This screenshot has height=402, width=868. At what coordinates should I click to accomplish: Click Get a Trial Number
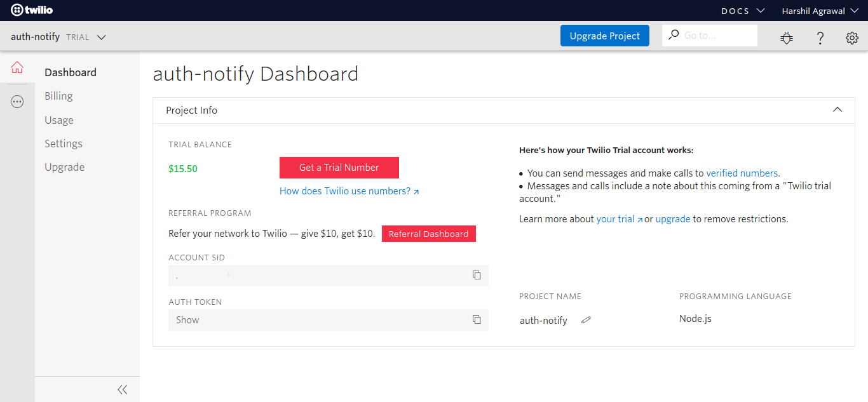tap(339, 168)
